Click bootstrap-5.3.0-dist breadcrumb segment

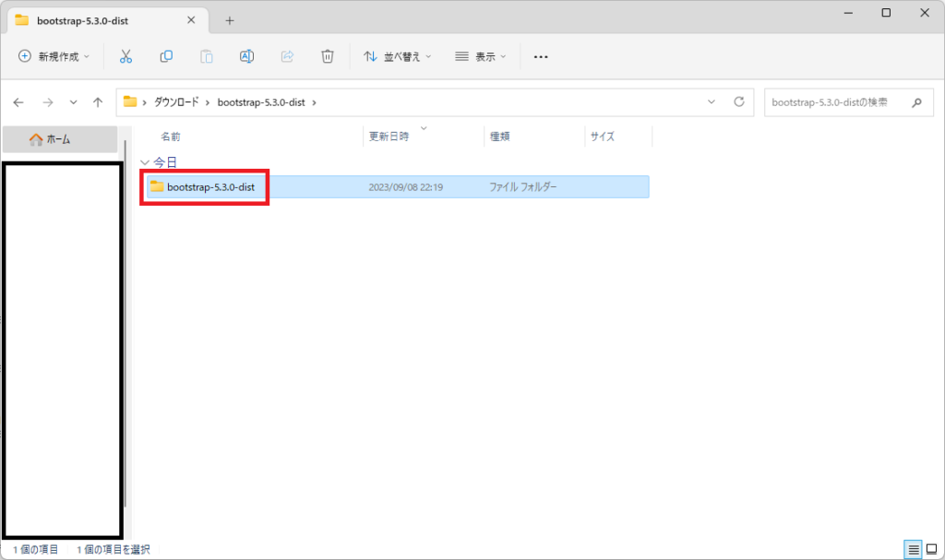pos(261,102)
